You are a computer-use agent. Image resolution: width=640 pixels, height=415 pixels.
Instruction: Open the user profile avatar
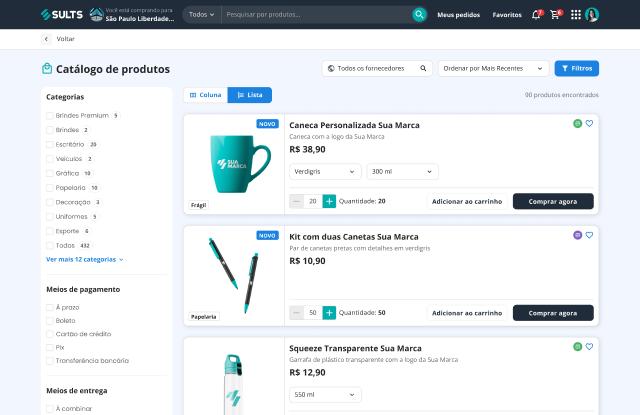(592, 15)
